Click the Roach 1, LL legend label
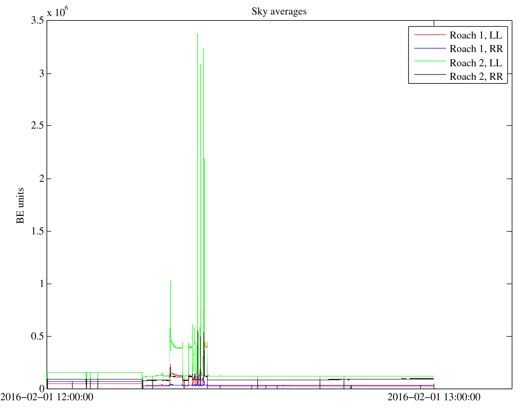Viewport: 519px width, 420px height. [x=475, y=35]
